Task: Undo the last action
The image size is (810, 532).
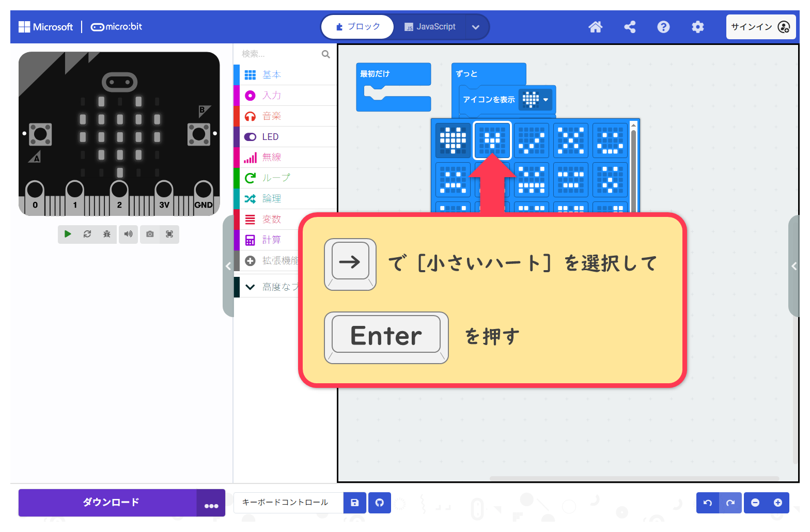Action: click(x=708, y=503)
